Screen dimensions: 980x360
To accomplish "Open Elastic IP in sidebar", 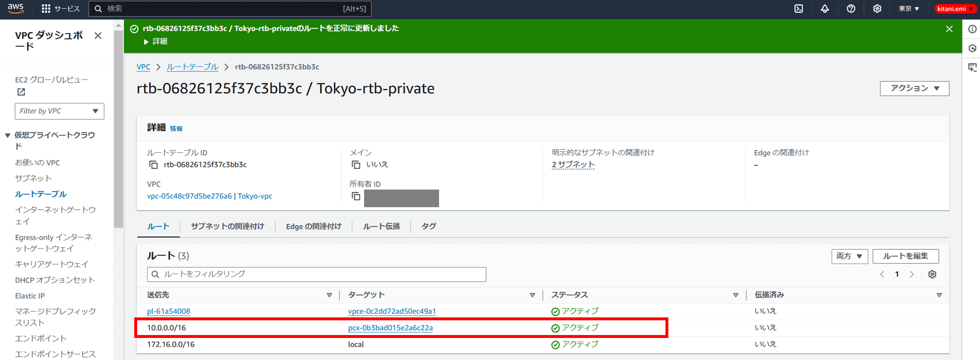I will tap(30, 296).
